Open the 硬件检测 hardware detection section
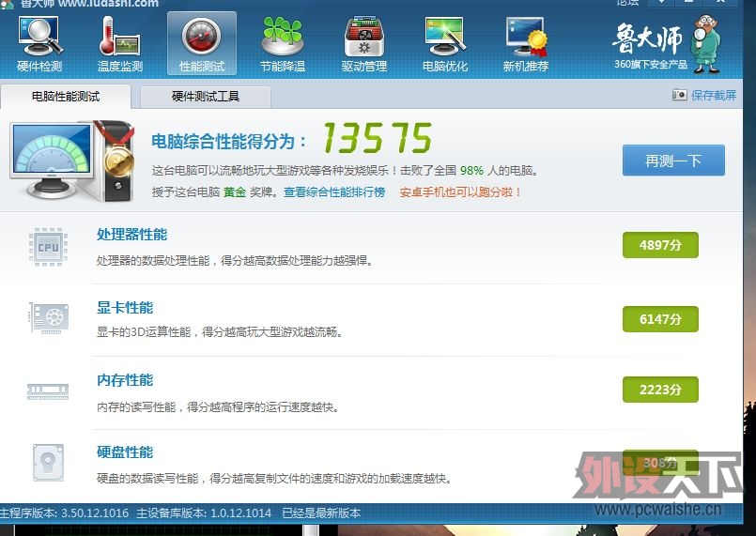756x536 pixels. (x=40, y=44)
